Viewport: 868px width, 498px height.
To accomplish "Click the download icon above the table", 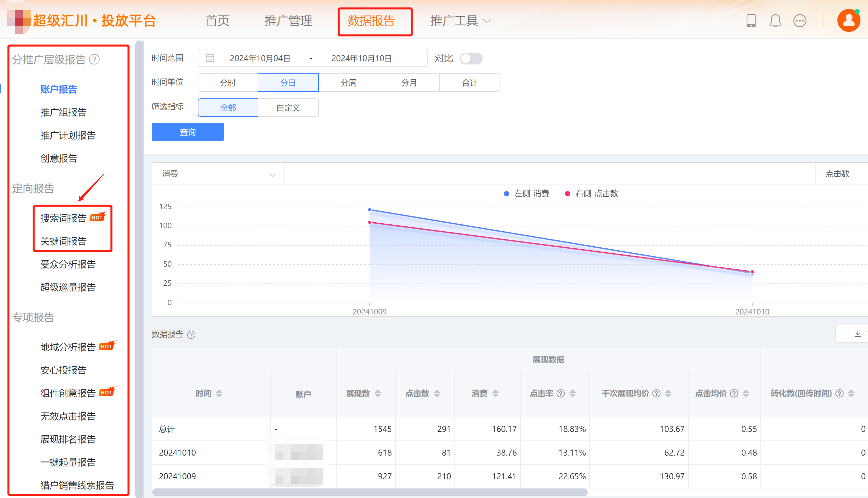I will coord(857,334).
